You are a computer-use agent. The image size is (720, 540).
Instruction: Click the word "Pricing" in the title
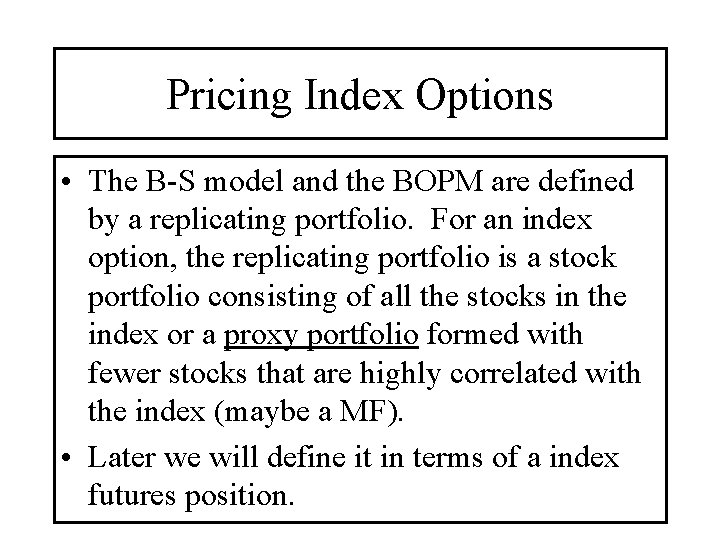[x=228, y=96]
